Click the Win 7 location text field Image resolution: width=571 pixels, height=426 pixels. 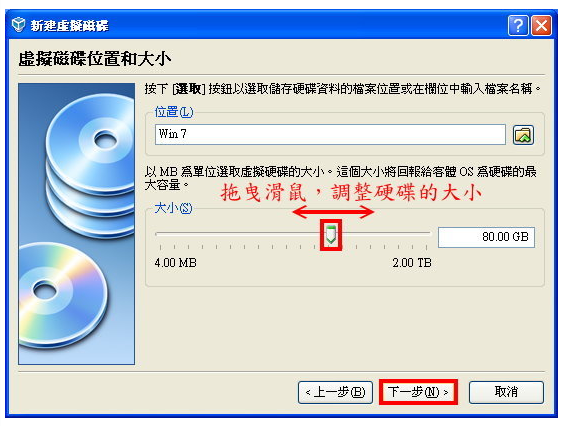tap(330, 134)
